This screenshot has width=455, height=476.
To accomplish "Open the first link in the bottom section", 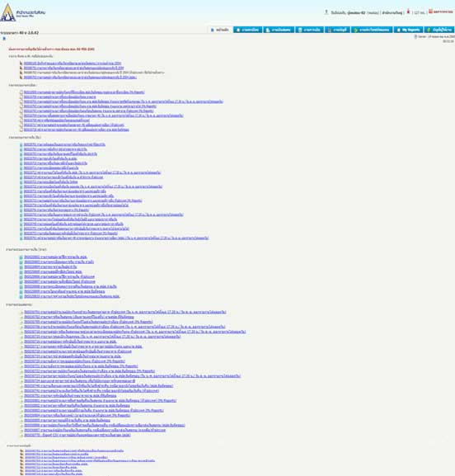I will coord(74,450).
